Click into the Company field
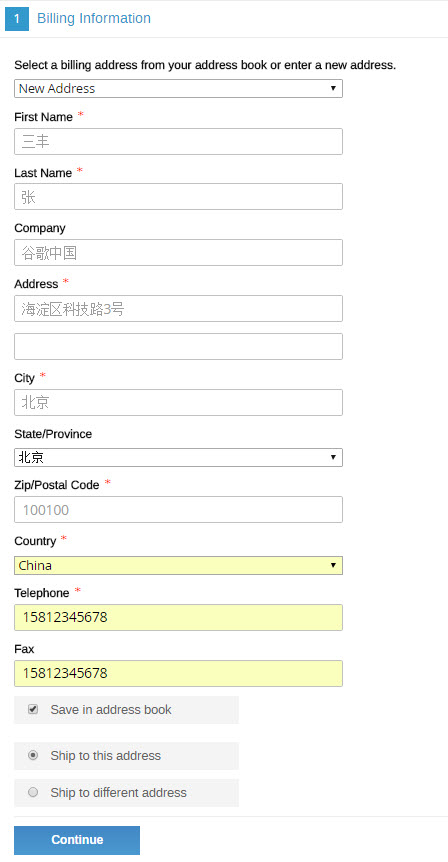448x862 pixels. (178, 252)
